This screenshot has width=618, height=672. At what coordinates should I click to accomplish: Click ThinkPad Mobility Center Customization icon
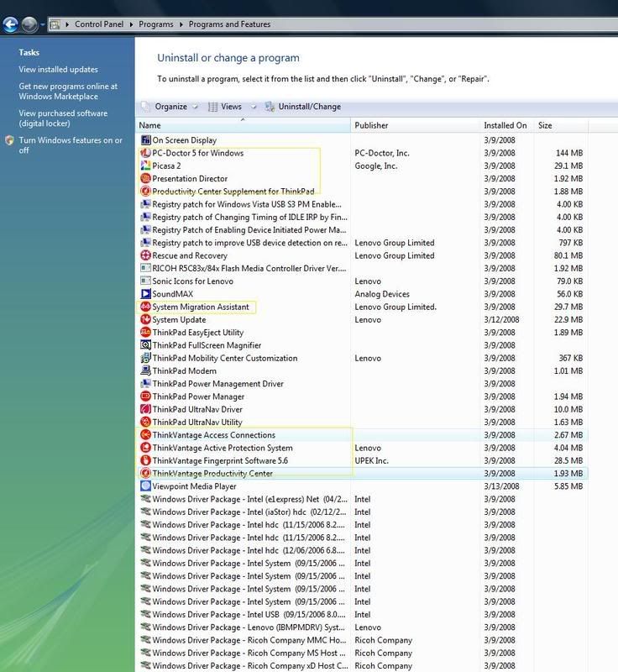145,358
